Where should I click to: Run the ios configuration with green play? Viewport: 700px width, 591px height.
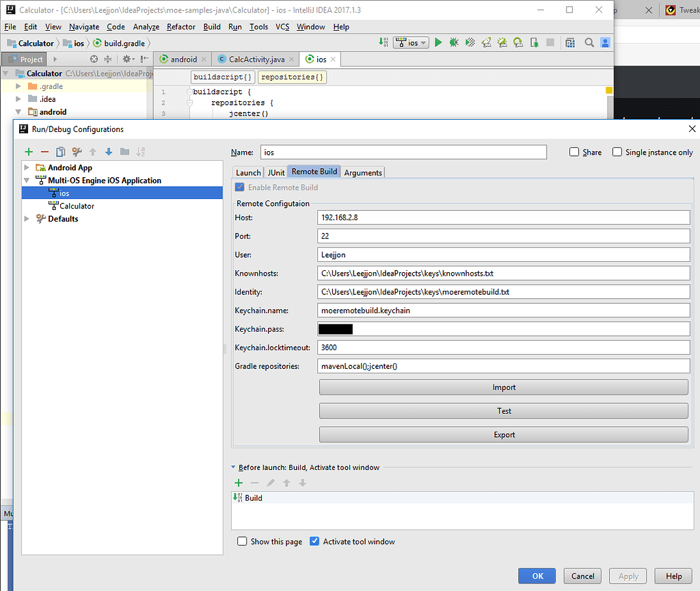click(x=438, y=42)
